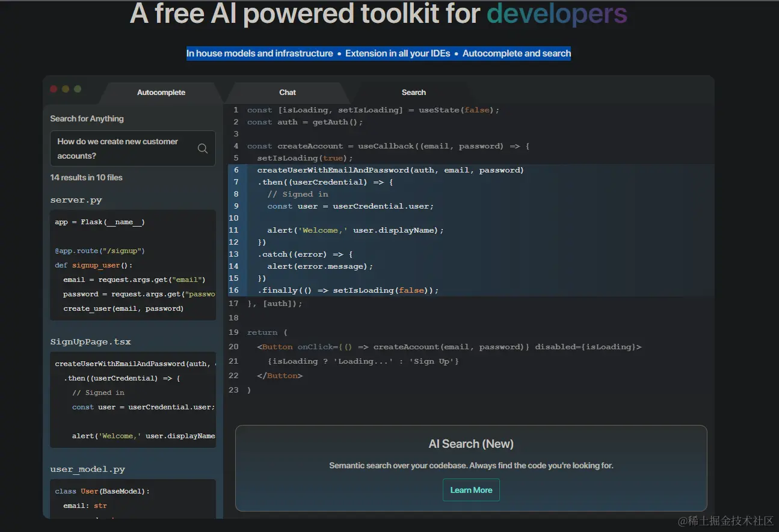Click the Learn More button
The width and height of the screenshot is (779, 532).
tap(471, 490)
